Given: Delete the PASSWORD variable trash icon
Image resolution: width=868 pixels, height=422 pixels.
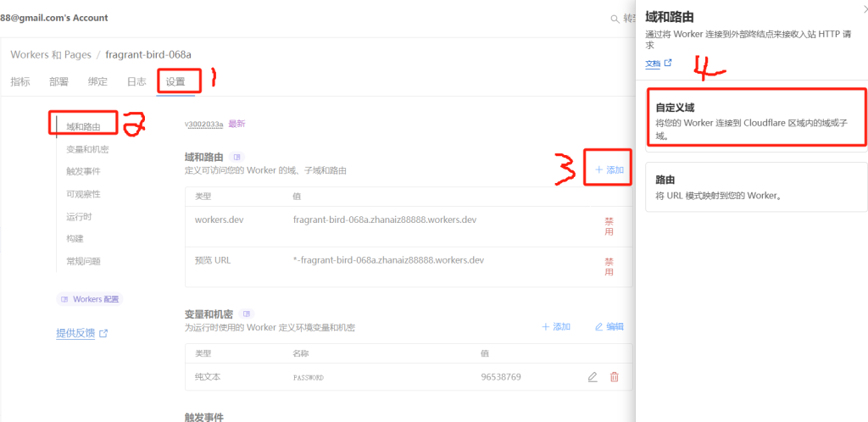Looking at the screenshot, I should click(x=614, y=377).
